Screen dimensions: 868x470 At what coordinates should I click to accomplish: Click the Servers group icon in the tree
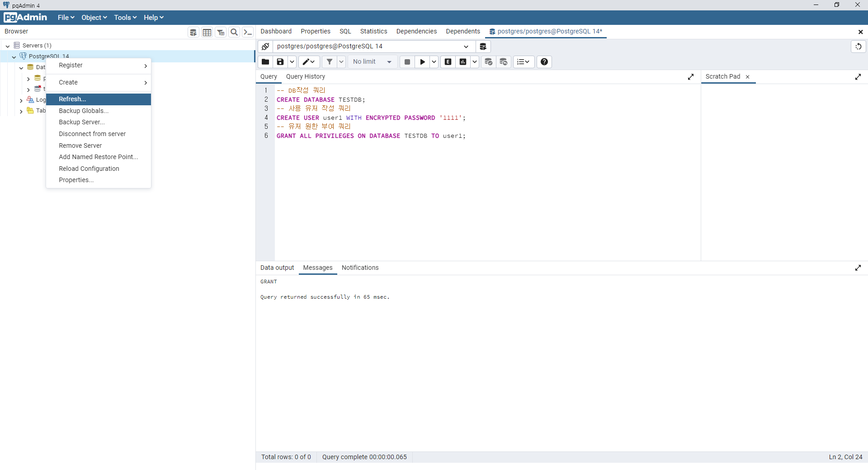[x=17, y=45]
